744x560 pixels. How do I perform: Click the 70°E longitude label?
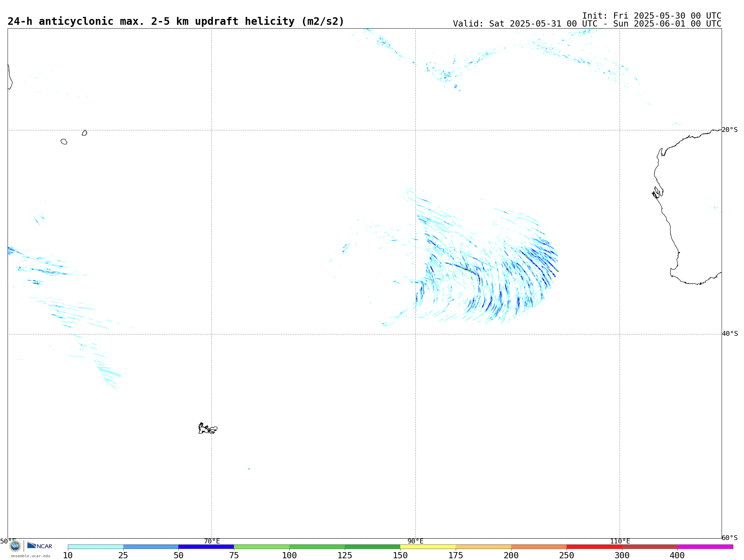(x=212, y=541)
